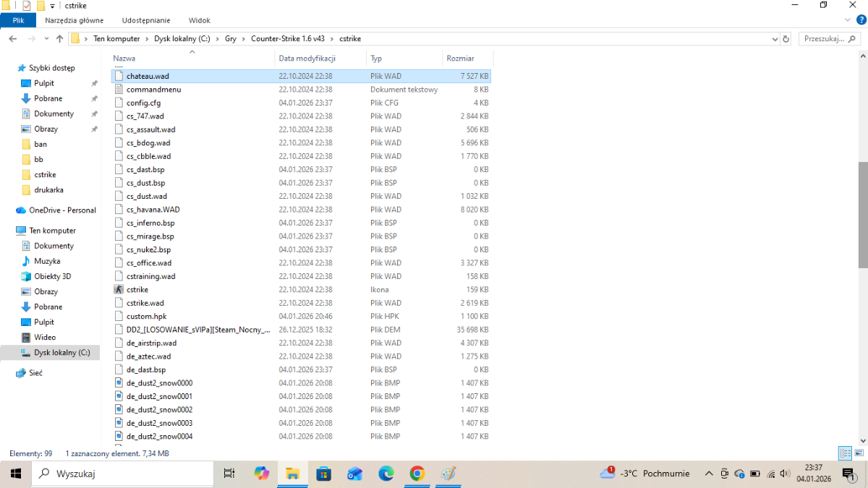This screenshot has height=488, width=868.
Task: Open Google Chrome from the taskbar
Action: click(x=417, y=474)
